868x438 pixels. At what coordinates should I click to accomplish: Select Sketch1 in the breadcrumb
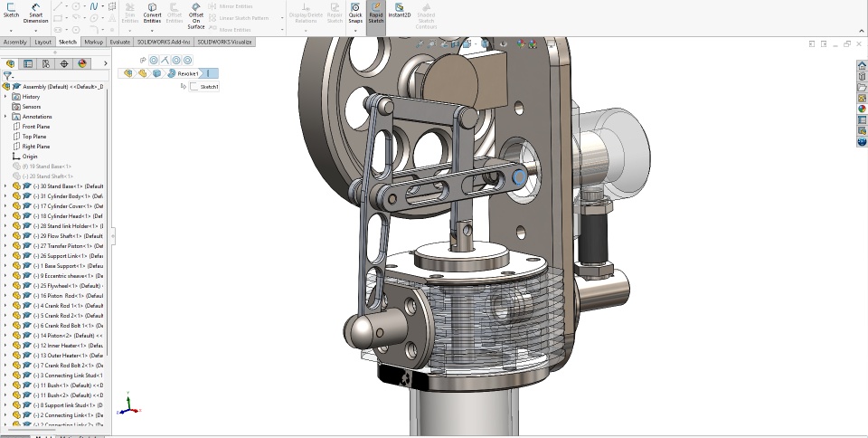209,87
